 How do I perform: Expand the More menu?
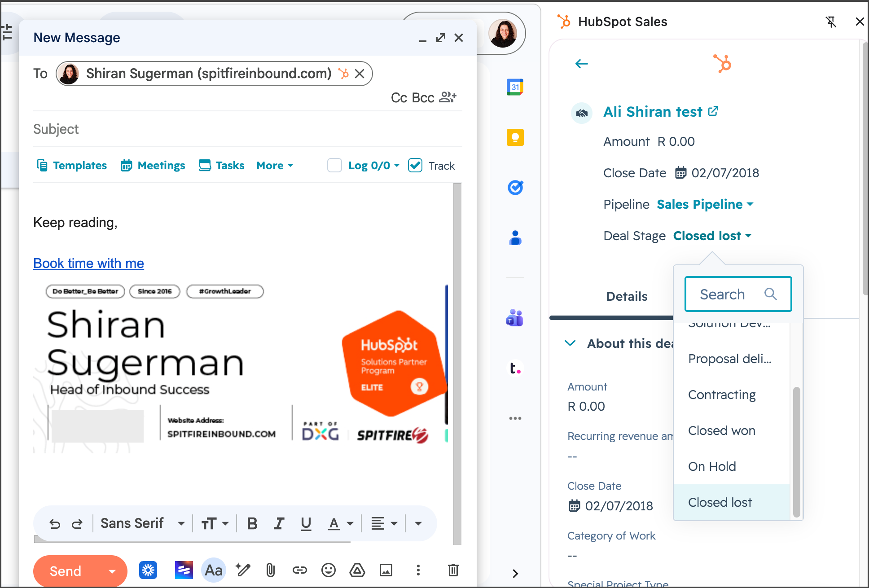pos(275,166)
